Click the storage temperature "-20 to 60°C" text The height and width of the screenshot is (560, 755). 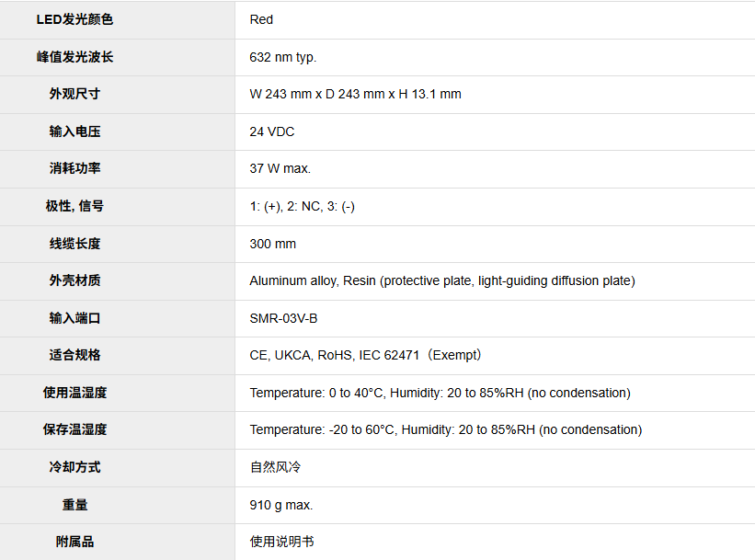[x=360, y=429]
